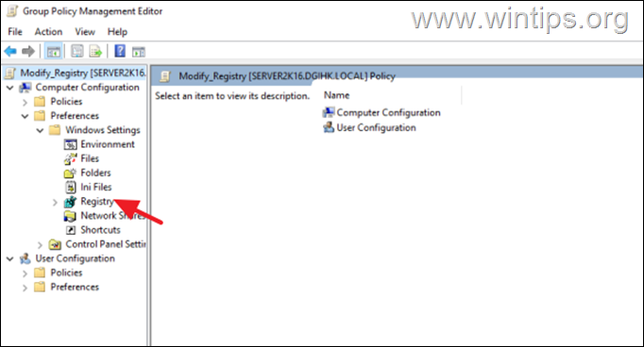Screen dimensions: 644x347
Task: Select the Shortcuts label in tree
Action: point(101,230)
